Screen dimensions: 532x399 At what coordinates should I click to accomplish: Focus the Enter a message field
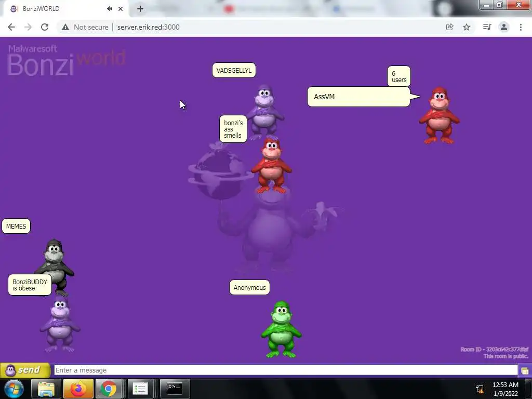[x=286, y=370]
